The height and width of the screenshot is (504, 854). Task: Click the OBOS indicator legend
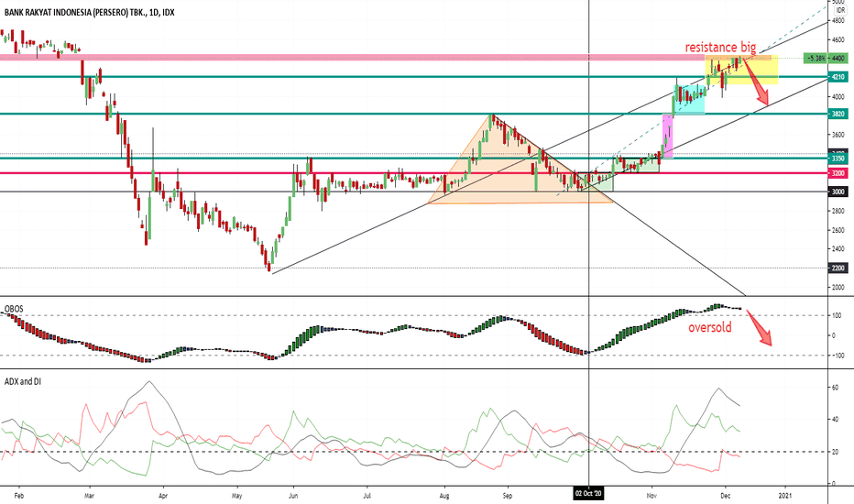pos(14,309)
